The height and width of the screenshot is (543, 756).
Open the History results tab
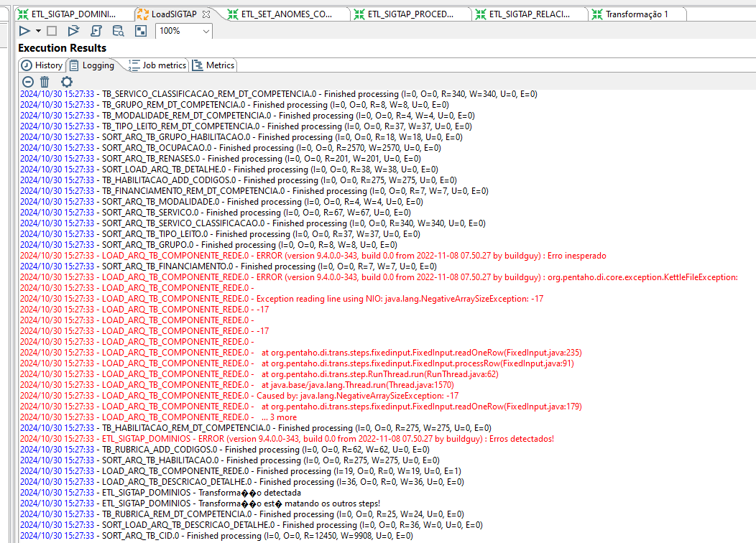pyautogui.click(x=42, y=65)
